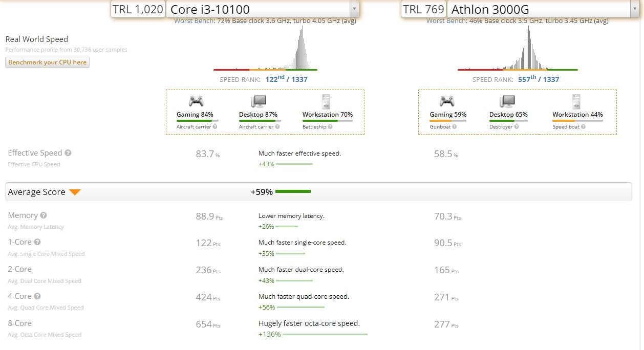Click Athlon octa-core score 277 Pts
Image resolution: width=644 pixels, height=350 pixels.
(x=446, y=324)
